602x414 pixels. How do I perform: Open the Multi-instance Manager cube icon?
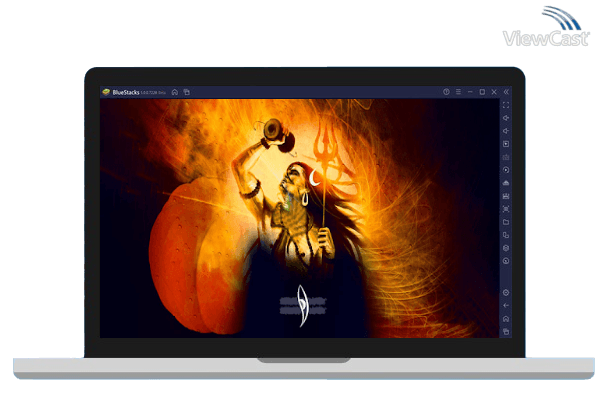coord(506,248)
